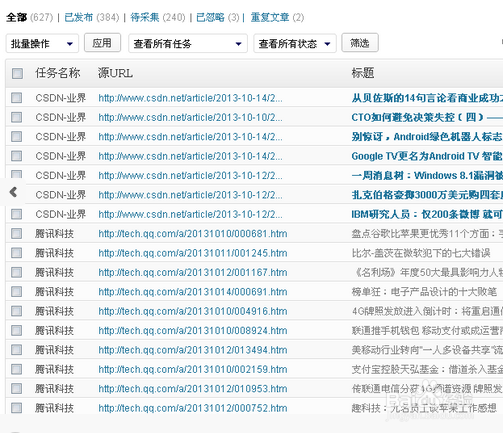Click the 应用 apply button
503x433 pixels.
(x=102, y=43)
